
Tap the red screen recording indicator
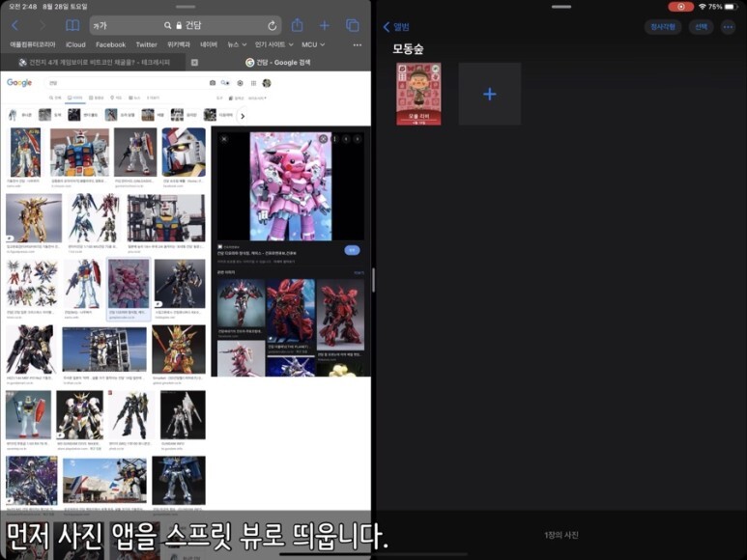coord(680,7)
